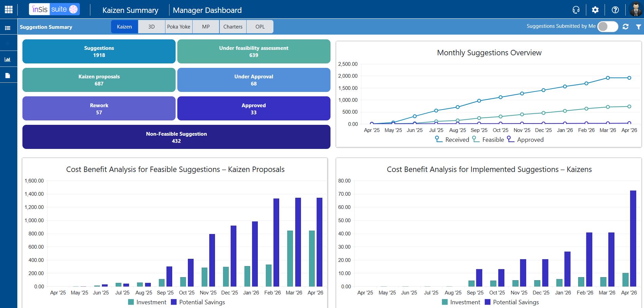
Task: Open the filter funnel icon
Action: (639, 27)
